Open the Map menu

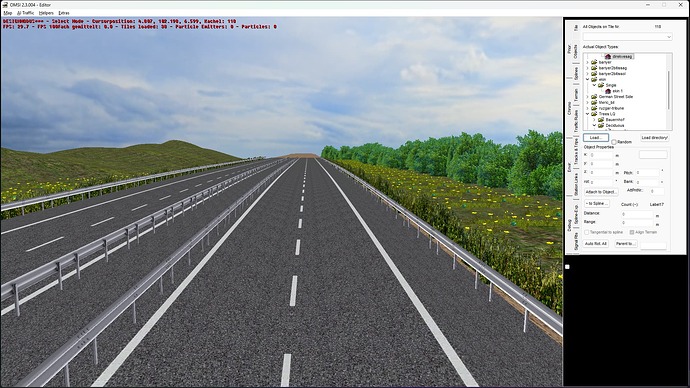(x=8, y=13)
